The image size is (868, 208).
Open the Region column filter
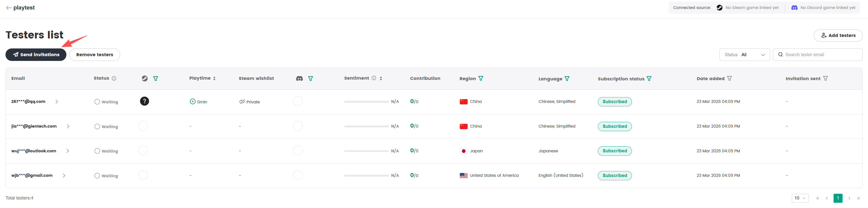coord(481,79)
